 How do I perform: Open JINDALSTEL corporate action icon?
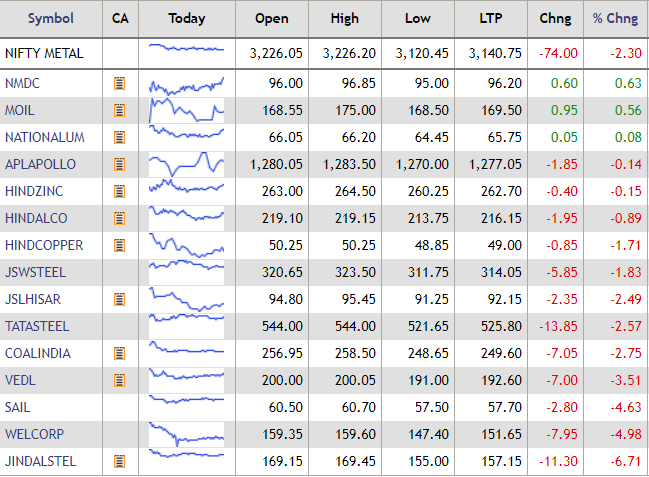click(120, 461)
